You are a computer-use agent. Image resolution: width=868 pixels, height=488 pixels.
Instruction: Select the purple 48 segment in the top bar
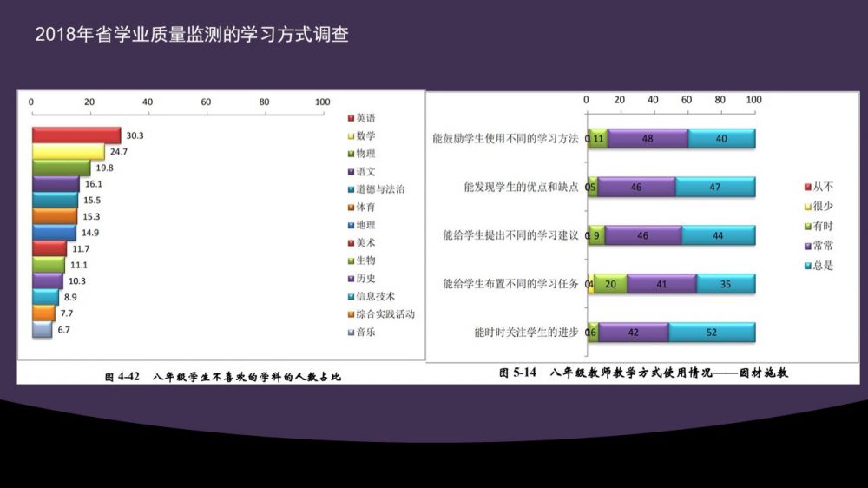[648, 139]
